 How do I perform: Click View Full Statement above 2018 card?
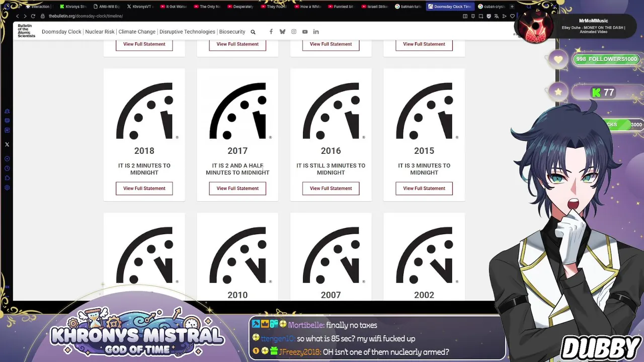144,44
